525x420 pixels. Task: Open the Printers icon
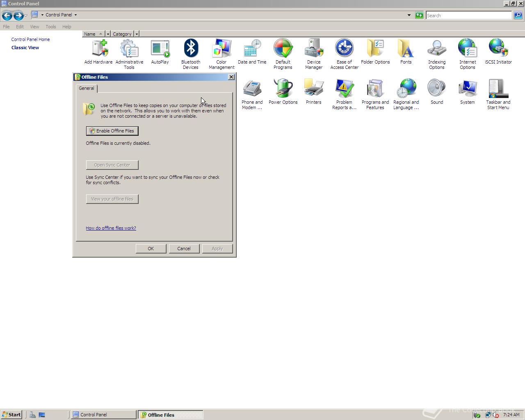tap(314, 92)
